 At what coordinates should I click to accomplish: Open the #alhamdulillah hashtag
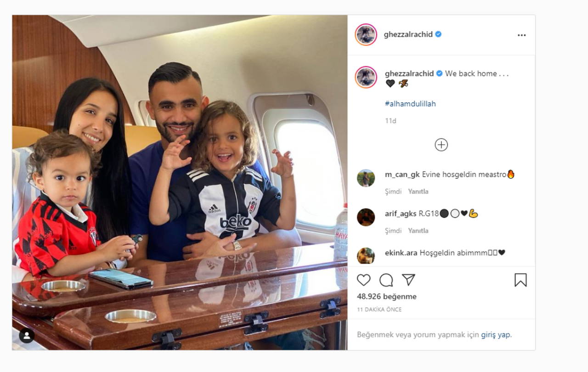pyautogui.click(x=410, y=104)
